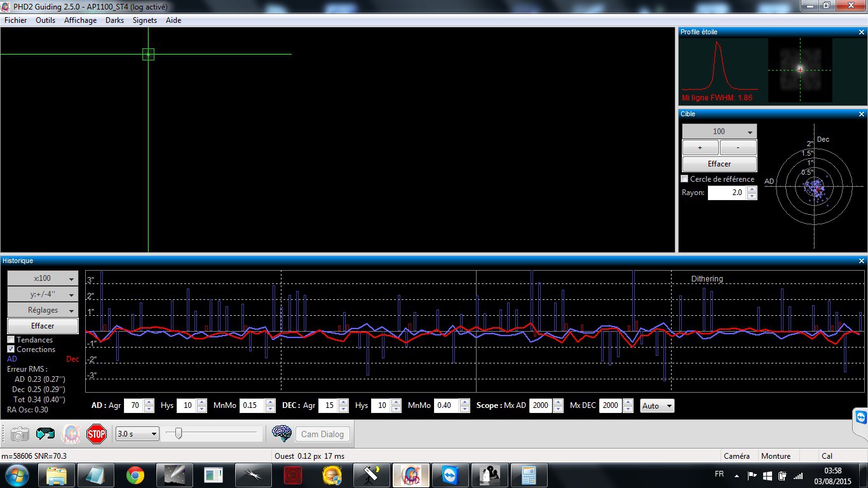Click the loop exposure arrows icon
The width and height of the screenshot is (868, 488).
[45, 434]
